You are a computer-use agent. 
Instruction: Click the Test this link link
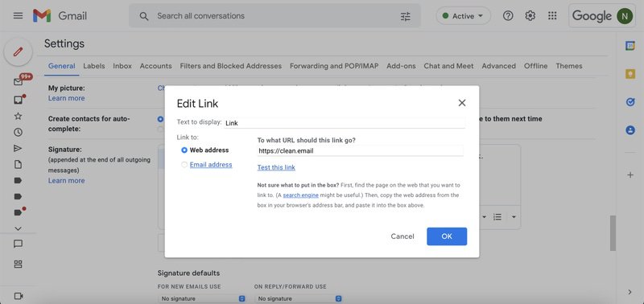[x=276, y=167]
